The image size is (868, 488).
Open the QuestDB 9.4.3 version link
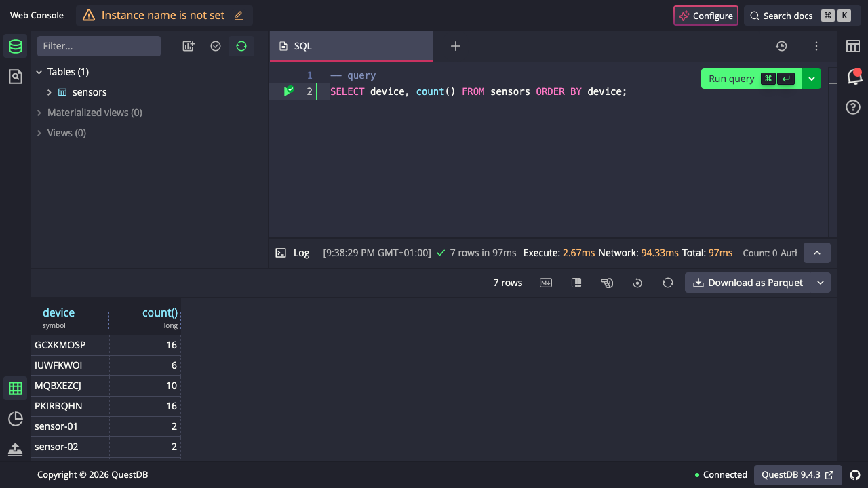(798, 475)
